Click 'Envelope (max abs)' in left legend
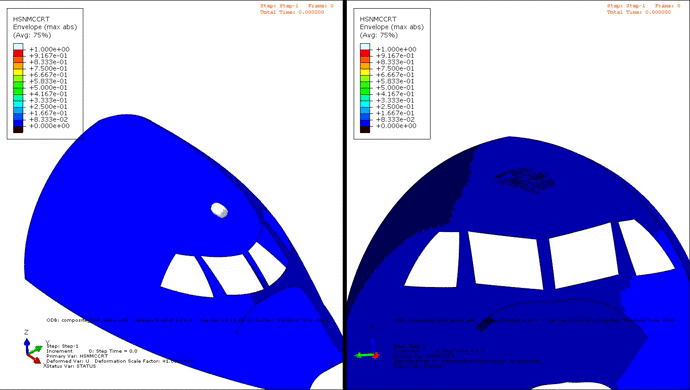 pos(45,27)
